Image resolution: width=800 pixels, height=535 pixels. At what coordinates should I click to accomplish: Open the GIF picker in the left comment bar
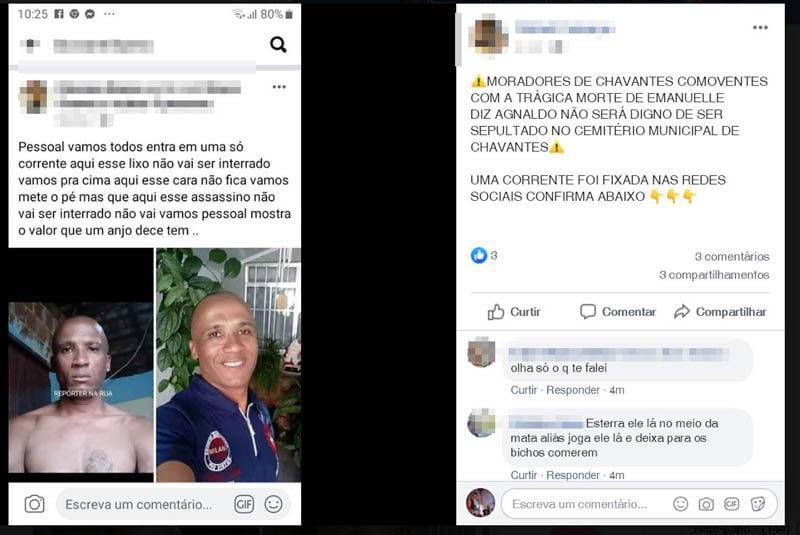coord(244,504)
